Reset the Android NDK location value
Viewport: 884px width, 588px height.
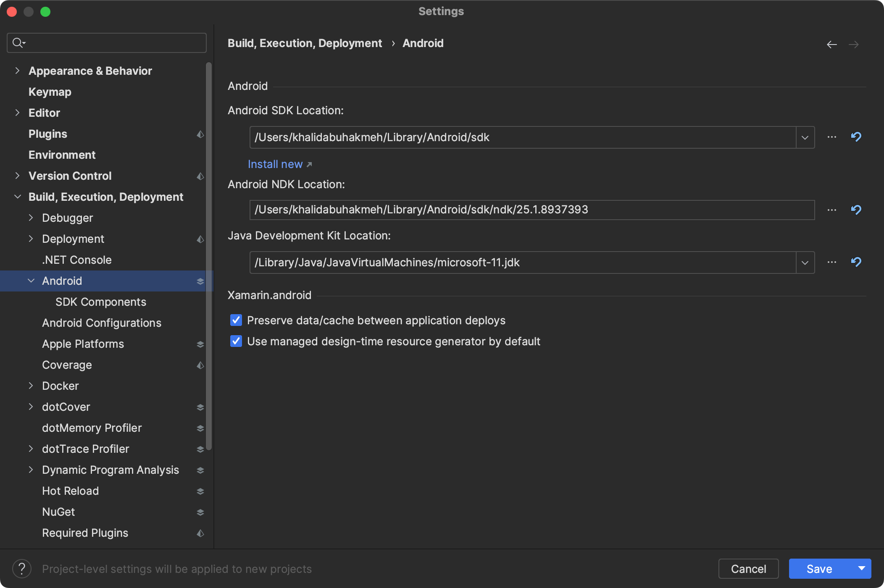click(x=856, y=210)
